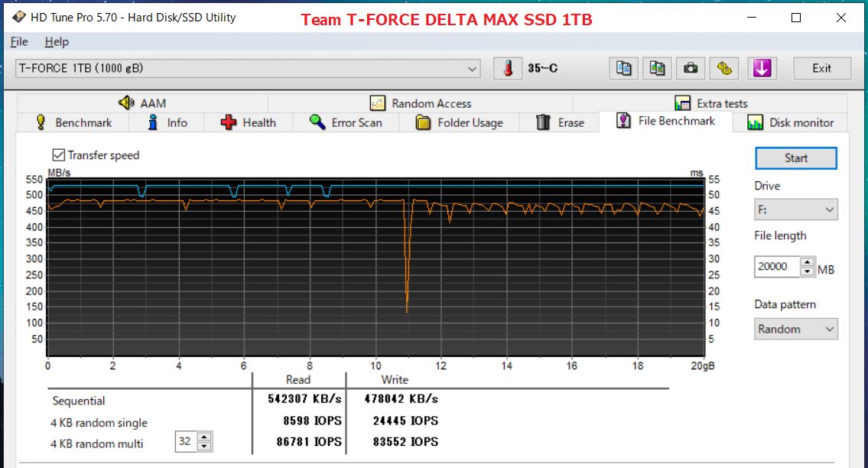This screenshot has height=468, width=868.
Task: Click the File length 20000 field
Action: pyautogui.click(x=777, y=266)
